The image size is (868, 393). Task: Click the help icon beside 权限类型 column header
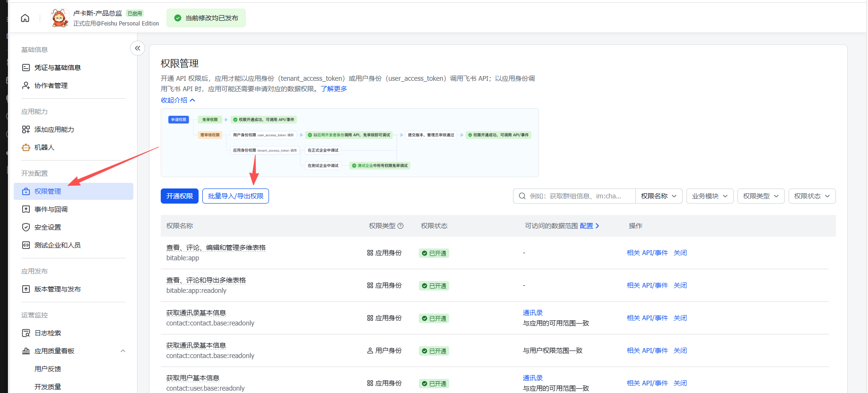[400, 226]
